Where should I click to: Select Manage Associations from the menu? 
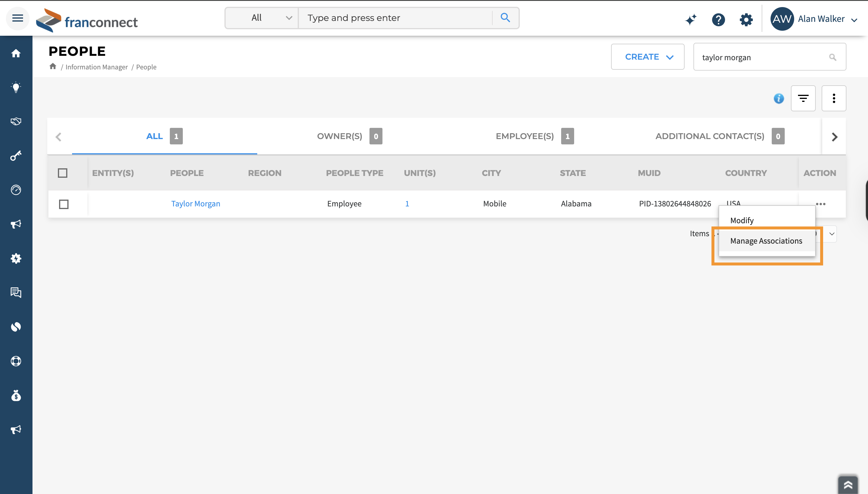coord(766,241)
